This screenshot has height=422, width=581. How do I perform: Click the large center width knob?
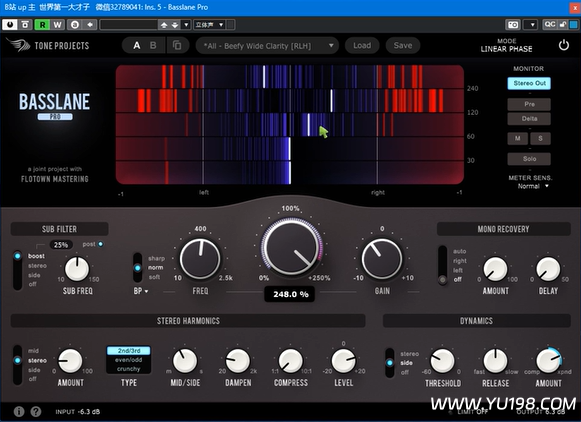tap(292, 247)
